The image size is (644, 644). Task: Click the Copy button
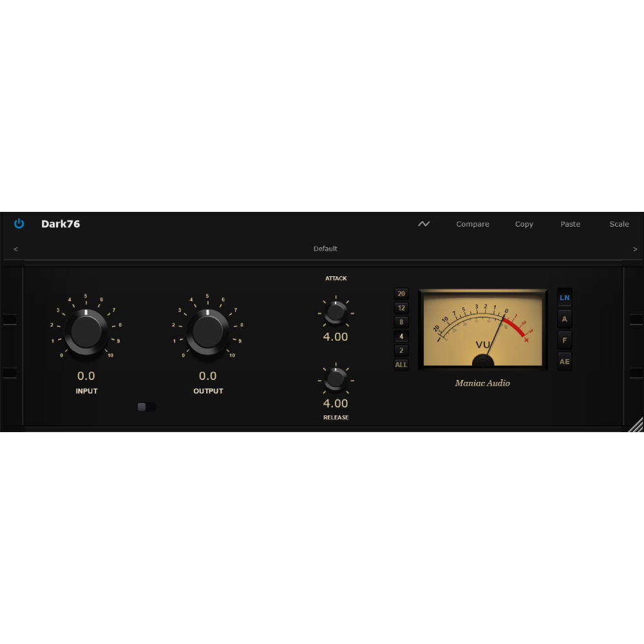click(524, 224)
